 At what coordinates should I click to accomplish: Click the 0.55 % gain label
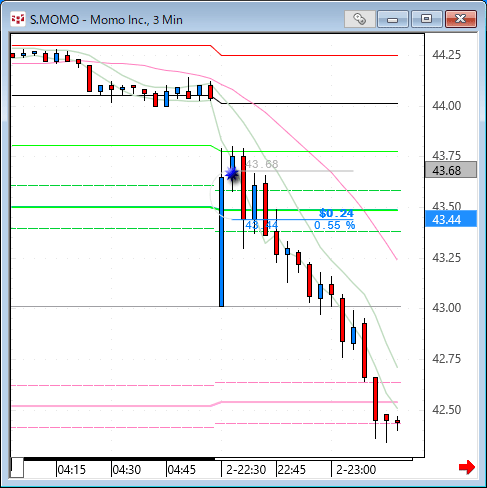pyautogui.click(x=335, y=225)
